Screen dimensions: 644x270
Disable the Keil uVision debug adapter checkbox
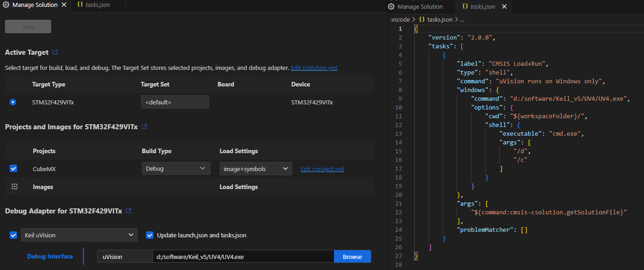point(13,235)
